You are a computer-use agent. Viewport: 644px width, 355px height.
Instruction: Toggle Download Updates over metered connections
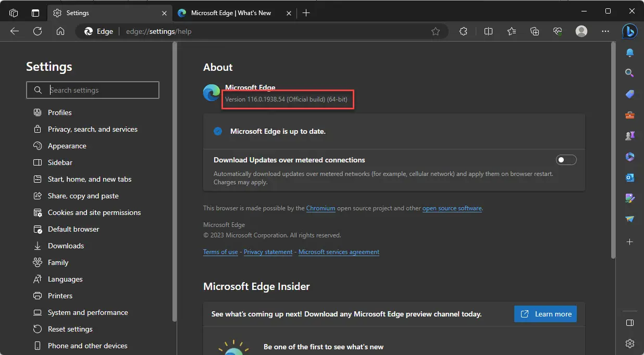coord(566,160)
